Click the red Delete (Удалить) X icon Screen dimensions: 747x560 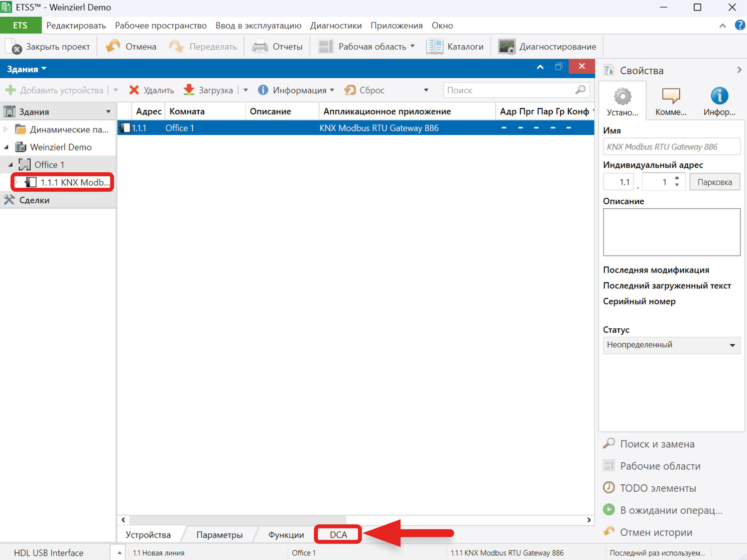[134, 90]
